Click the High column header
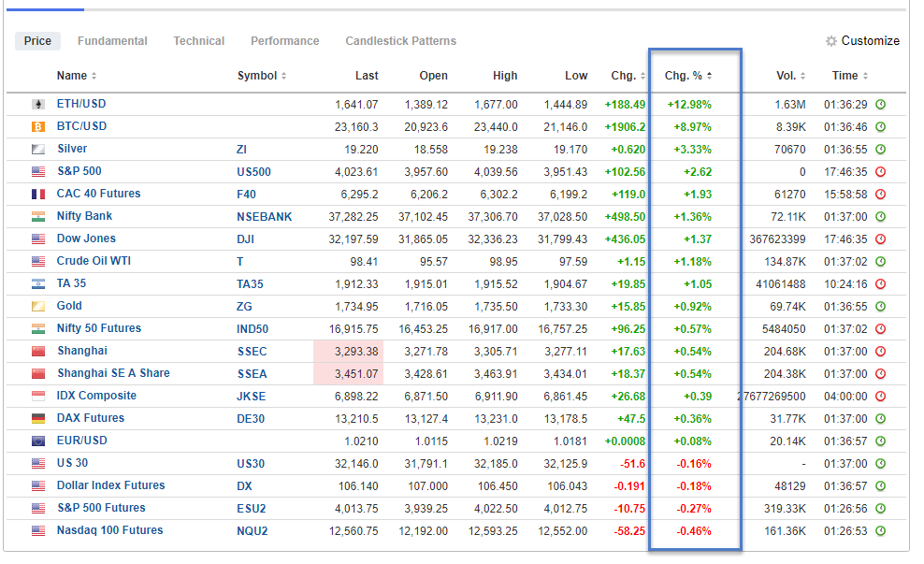 coord(505,76)
